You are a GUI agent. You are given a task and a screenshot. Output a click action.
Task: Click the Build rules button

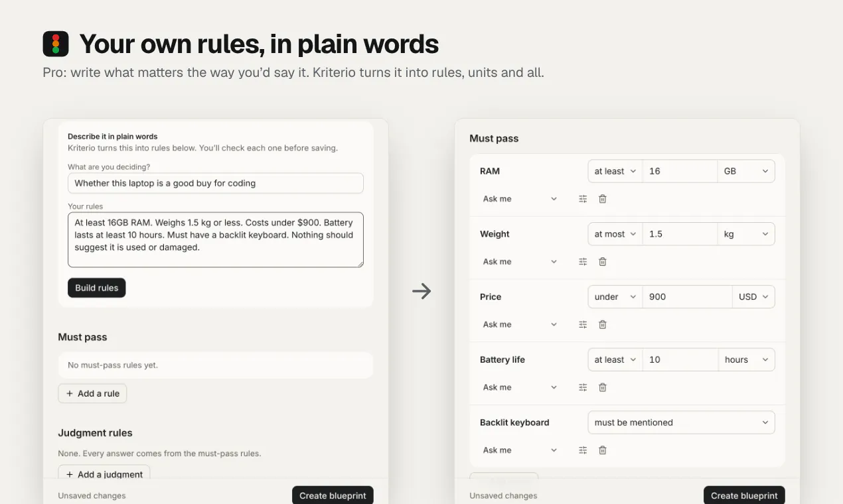pos(97,288)
